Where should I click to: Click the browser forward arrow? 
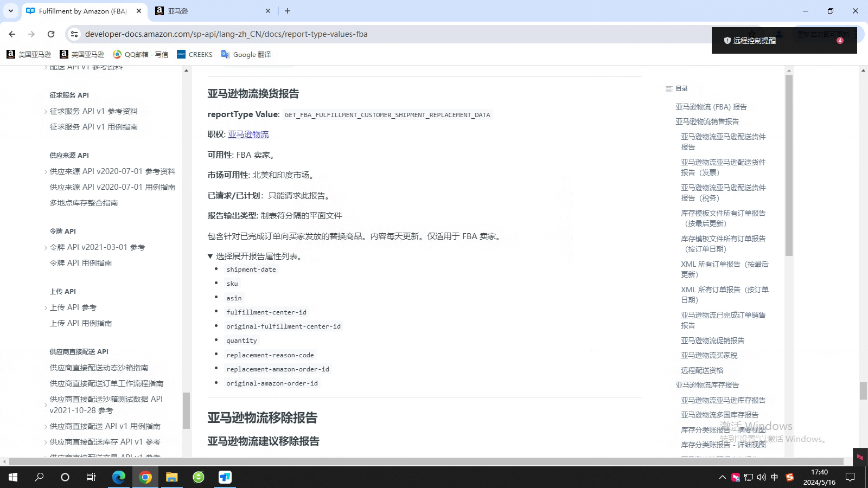pyautogui.click(x=31, y=34)
